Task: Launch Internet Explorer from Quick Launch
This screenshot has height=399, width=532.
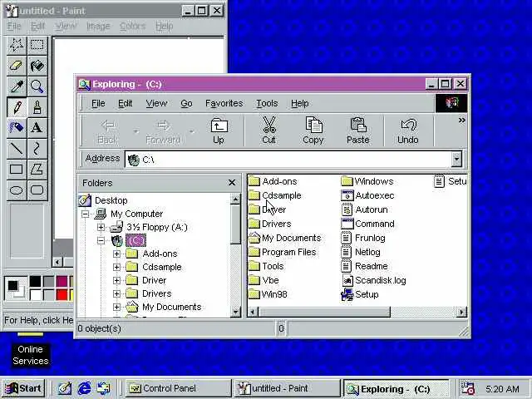Action: [84, 388]
